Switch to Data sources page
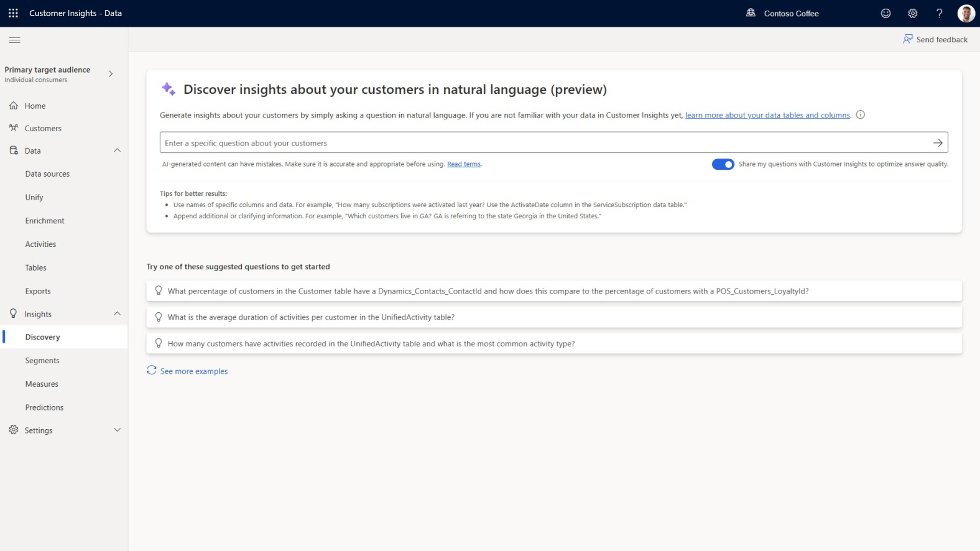The width and height of the screenshot is (980, 551). (47, 174)
